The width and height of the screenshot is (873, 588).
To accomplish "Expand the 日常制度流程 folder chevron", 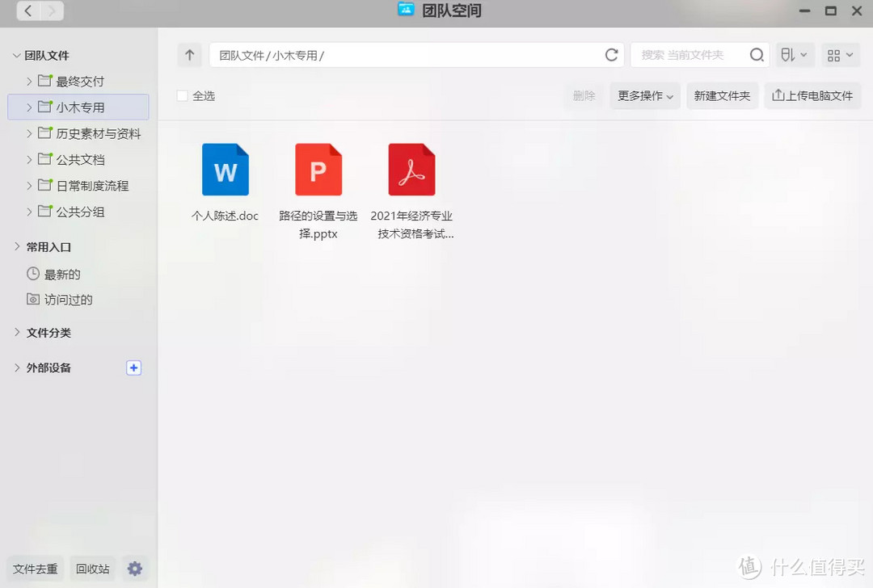I will [x=29, y=186].
